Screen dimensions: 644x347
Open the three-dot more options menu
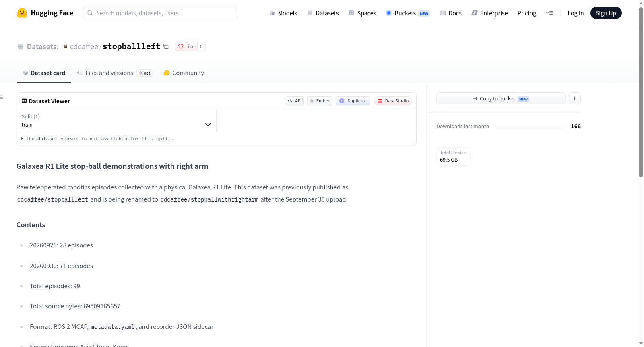click(x=575, y=98)
